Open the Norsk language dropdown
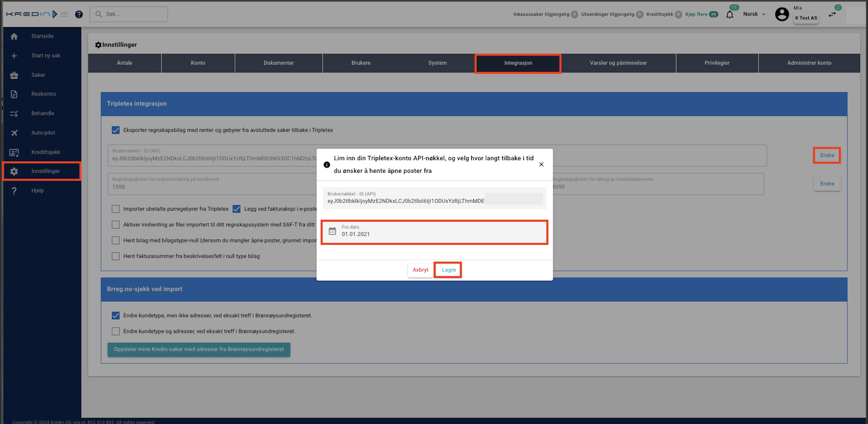The width and height of the screenshot is (868, 424). (754, 14)
